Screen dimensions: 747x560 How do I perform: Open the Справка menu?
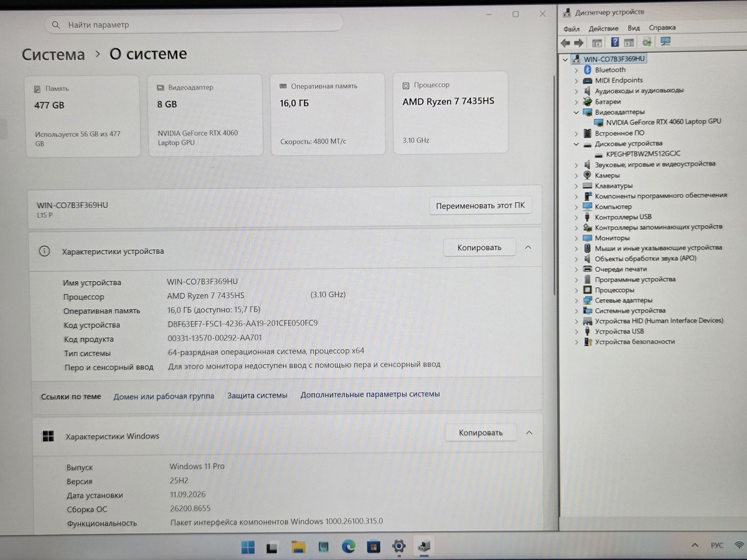[662, 28]
